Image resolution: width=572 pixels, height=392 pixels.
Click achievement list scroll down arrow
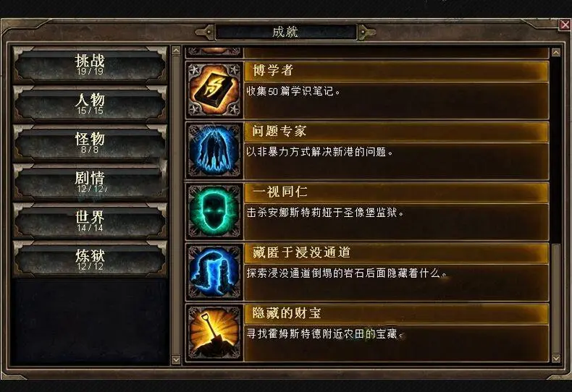555,358
